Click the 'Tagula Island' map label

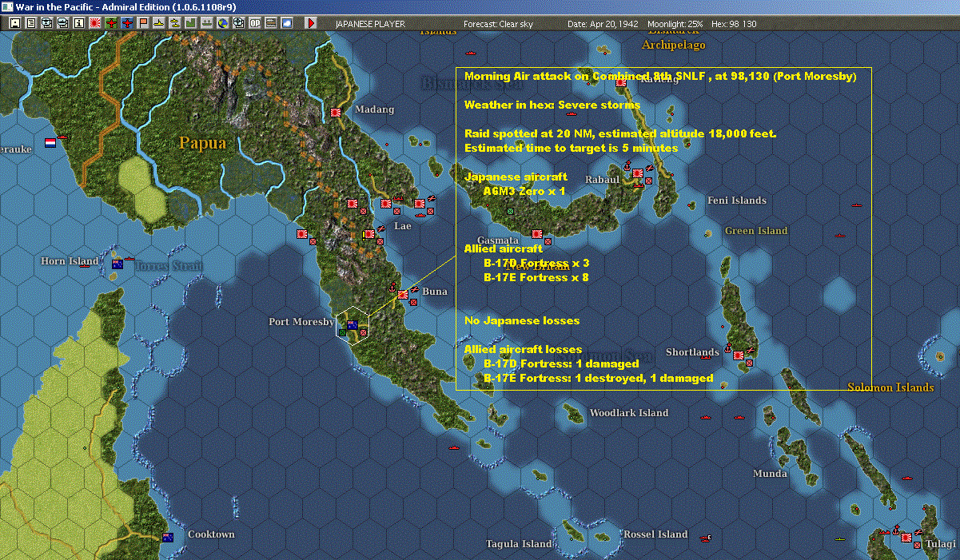pyautogui.click(x=519, y=543)
